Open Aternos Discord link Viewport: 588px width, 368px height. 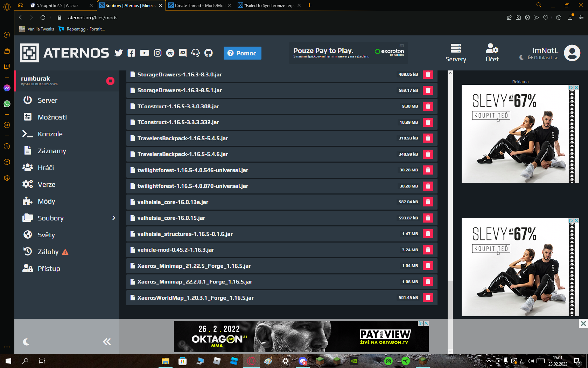pyautogui.click(x=183, y=53)
